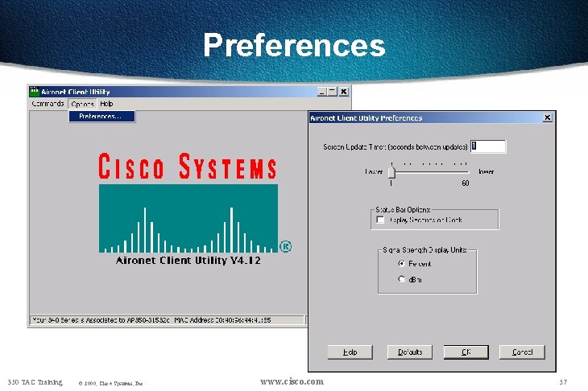The width and height of the screenshot is (588, 391).
Task: Select Percent signal strength units
Action: tap(402, 263)
